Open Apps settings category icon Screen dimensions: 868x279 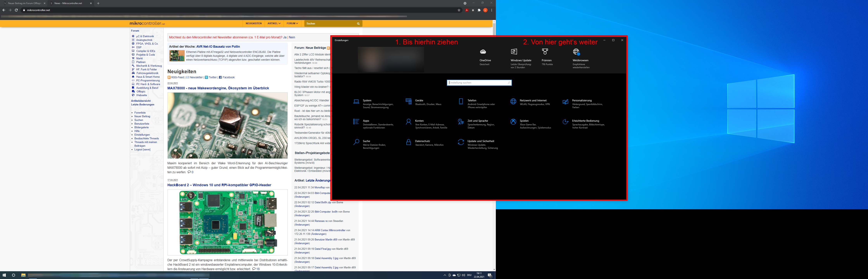coord(356,122)
